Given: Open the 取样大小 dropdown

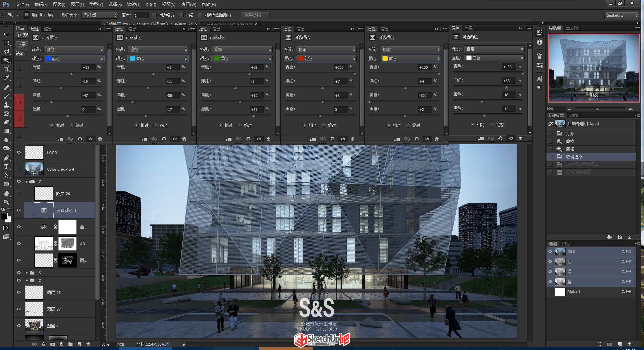Looking at the screenshot, I should click(x=100, y=15).
